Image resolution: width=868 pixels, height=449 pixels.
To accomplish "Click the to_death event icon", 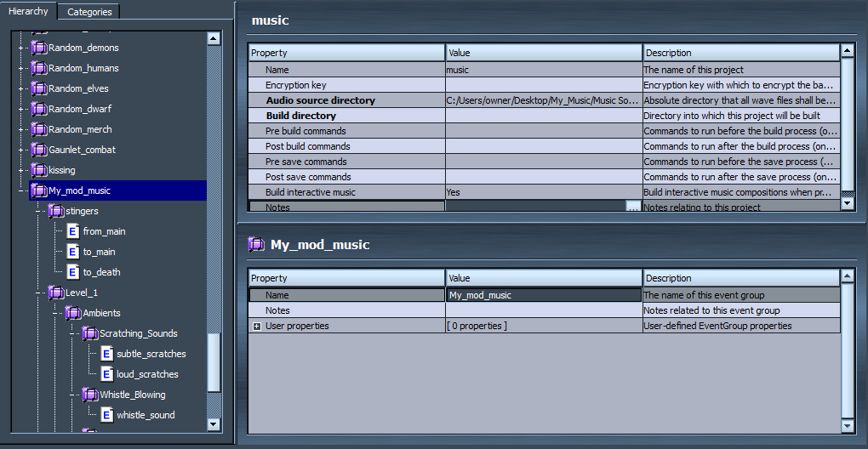I will click(x=73, y=272).
